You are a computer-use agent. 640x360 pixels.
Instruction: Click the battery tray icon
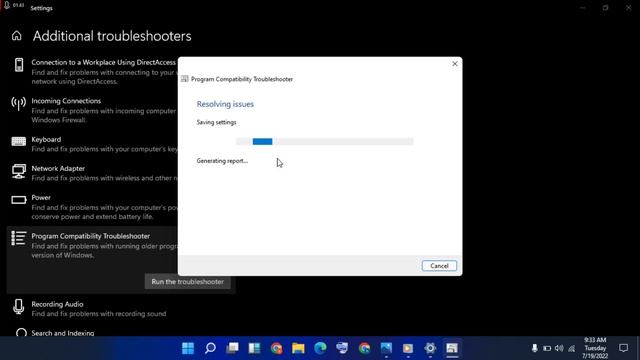547,348
